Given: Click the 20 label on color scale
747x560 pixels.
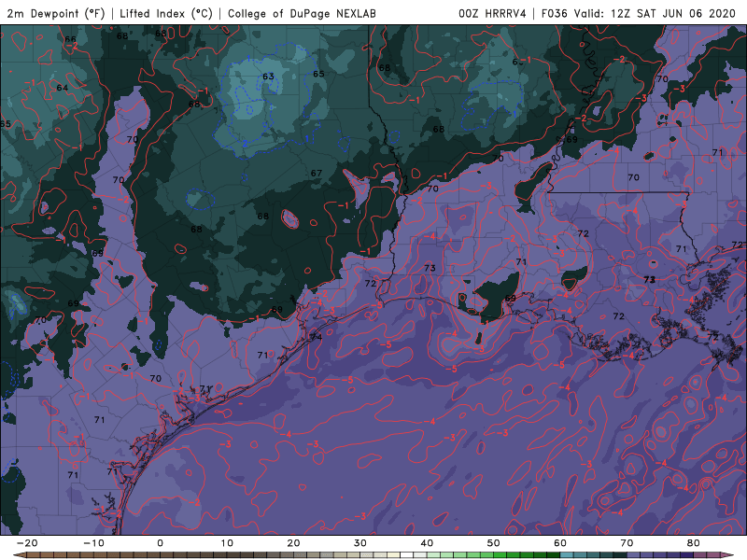Looking at the screenshot, I should [x=293, y=543].
